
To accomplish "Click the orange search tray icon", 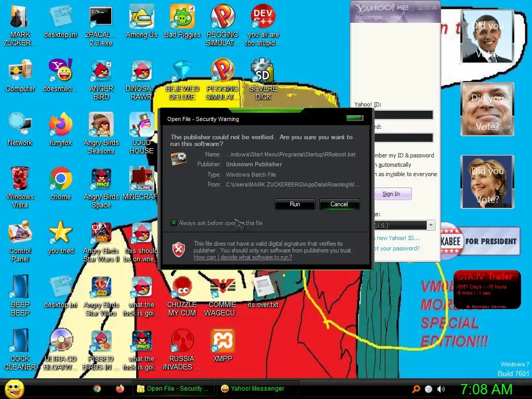I will [416, 389].
